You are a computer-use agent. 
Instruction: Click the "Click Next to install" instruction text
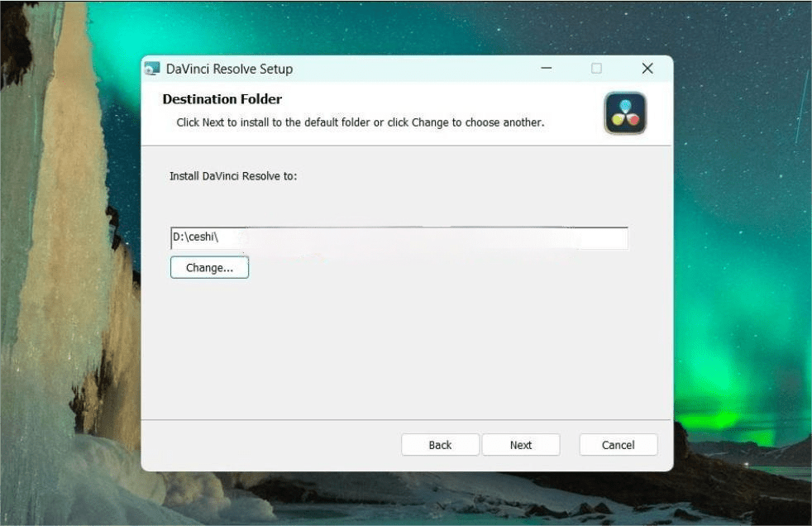click(x=360, y=122)
